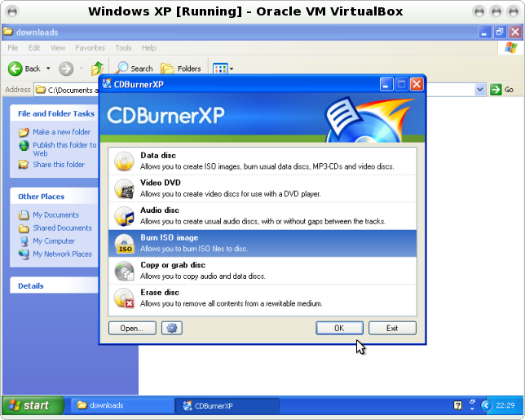Click the My Documents icon in Other Places
Viewport: 525px width, 420px height.
24,214
